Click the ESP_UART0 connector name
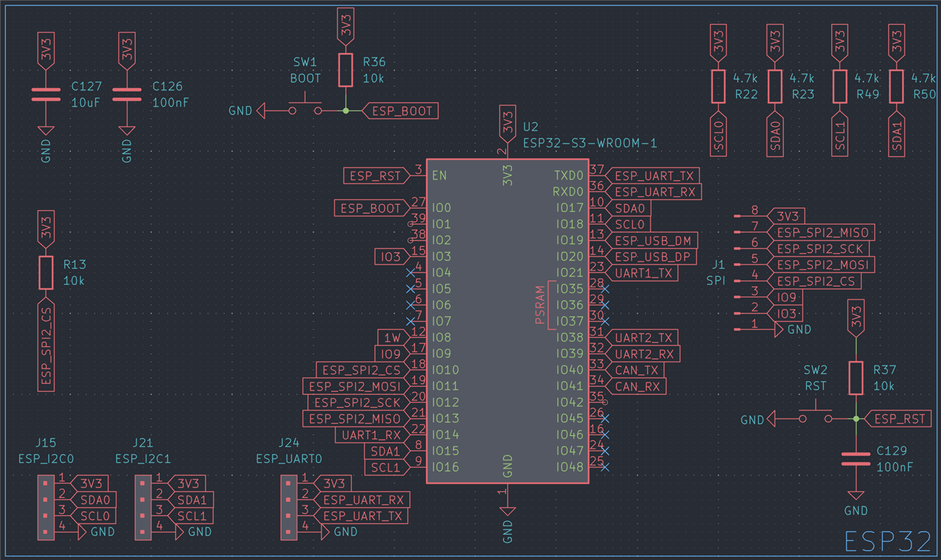Image resolution: width=941 pixels, height=560 pixels. (x=289, y=459)
